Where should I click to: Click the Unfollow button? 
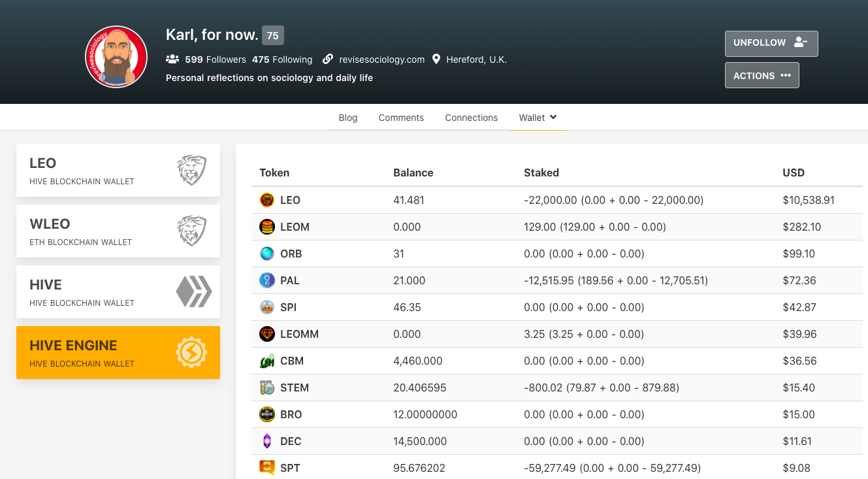pos(771,44)
